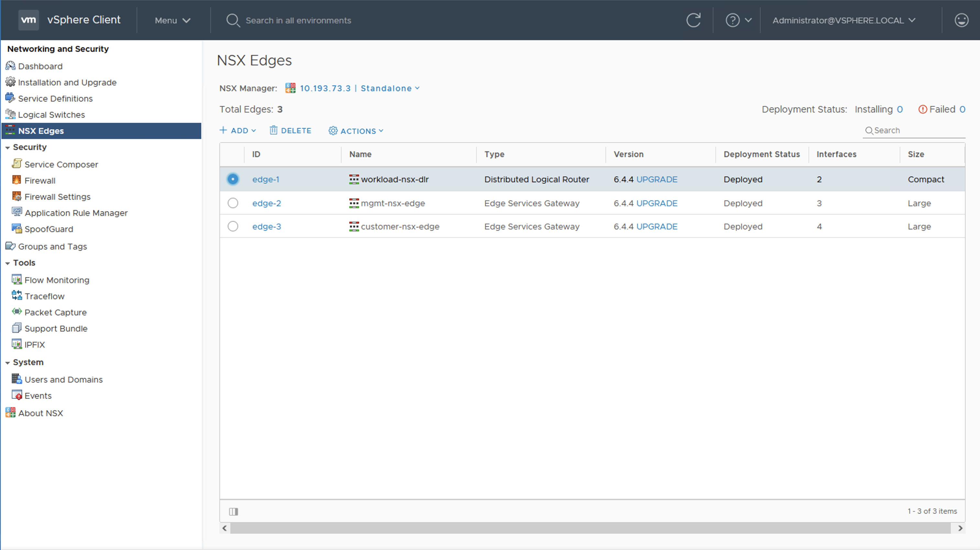Open the ADD dropdown
This screenshot has height=550, width=980.
pyautogui.click(x=238, y=130)
